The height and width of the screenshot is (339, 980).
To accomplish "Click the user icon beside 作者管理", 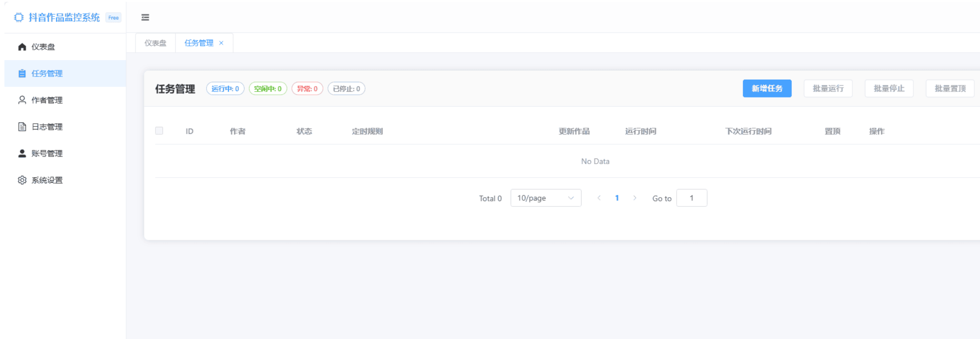I will [22, 100].
